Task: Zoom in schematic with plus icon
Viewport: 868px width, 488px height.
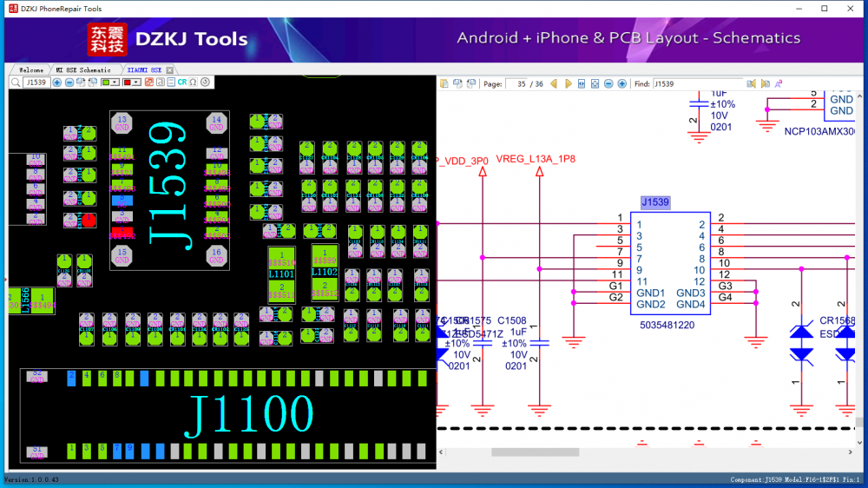Action: point(622,83)
